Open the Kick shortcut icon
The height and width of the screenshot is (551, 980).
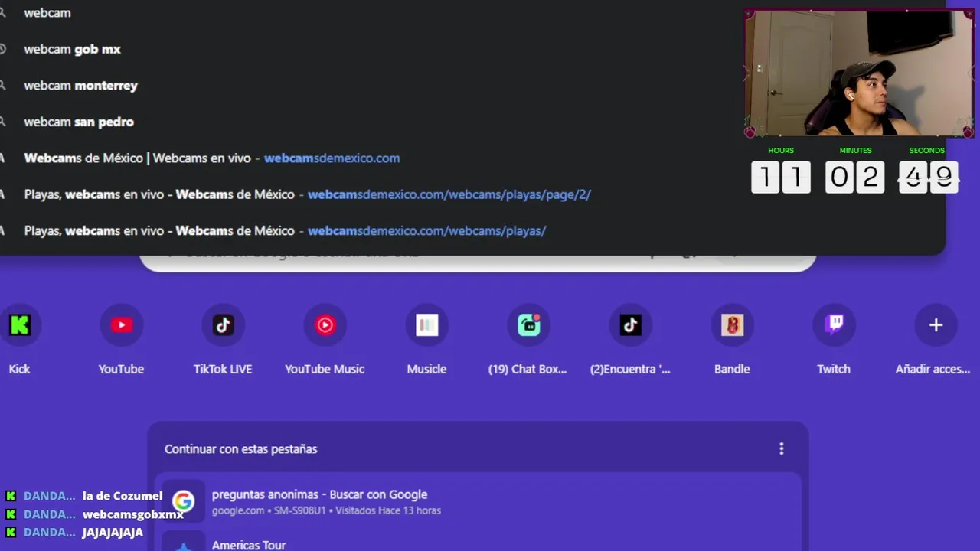(x=19, y=325)
